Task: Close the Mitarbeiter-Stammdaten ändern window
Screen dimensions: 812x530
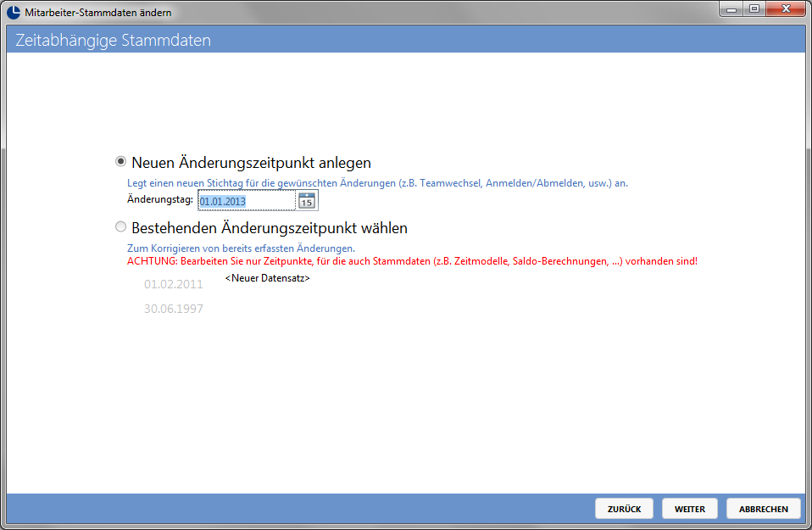Action: click(786, 9)
